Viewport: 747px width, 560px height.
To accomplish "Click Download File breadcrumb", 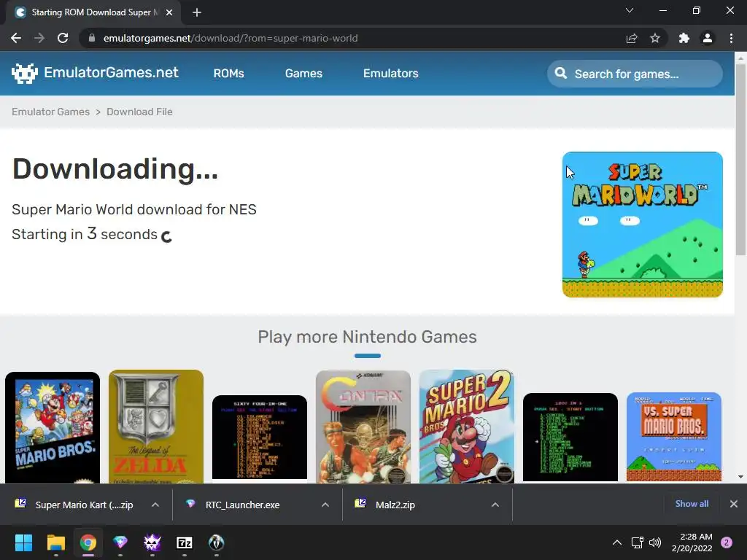I will [139, 112].
